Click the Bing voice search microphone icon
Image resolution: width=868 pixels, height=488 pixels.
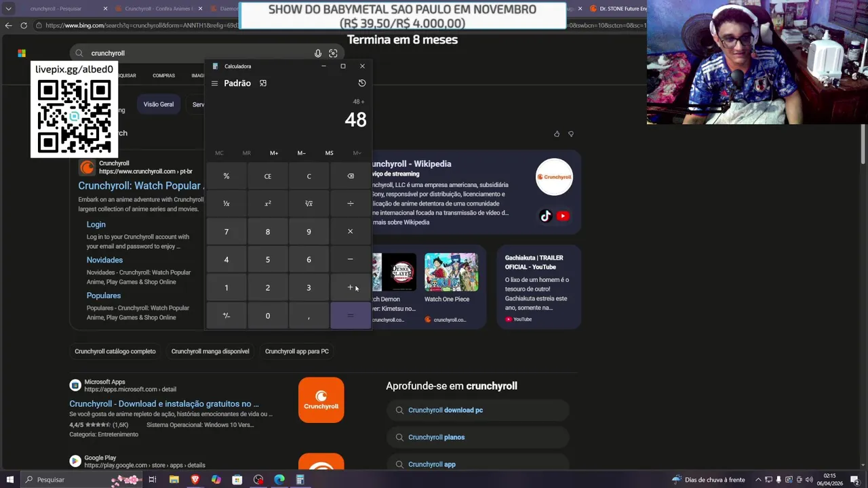click(317, 53)
